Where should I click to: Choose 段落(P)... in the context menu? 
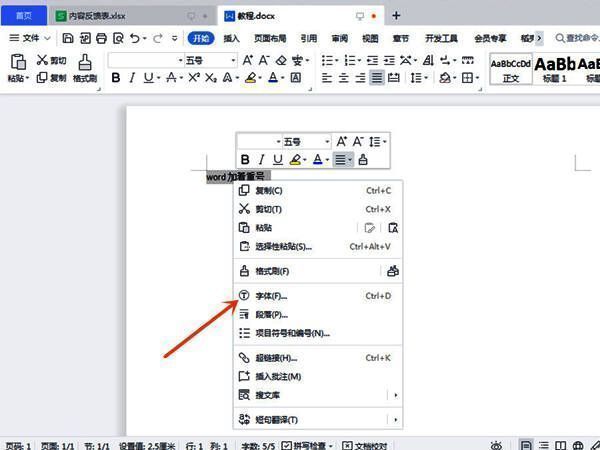(x=271, y=314)
